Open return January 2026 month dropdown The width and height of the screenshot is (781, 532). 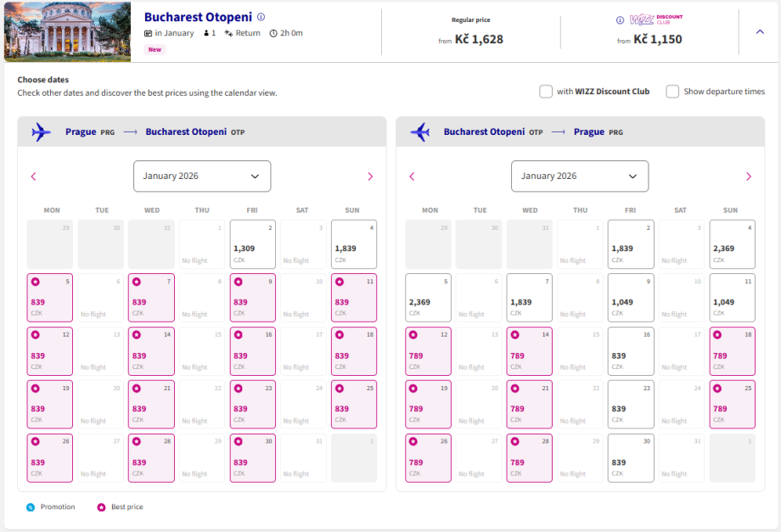point(580,176)
